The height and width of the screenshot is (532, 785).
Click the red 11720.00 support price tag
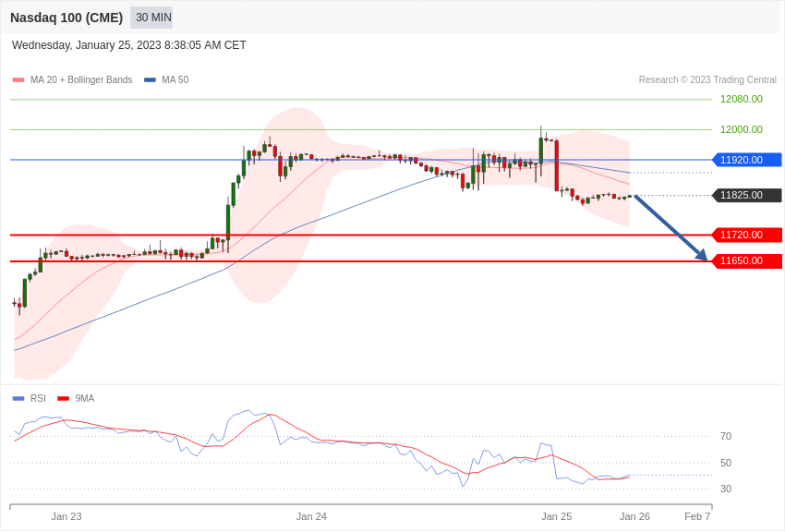click(x=747, y=235)
